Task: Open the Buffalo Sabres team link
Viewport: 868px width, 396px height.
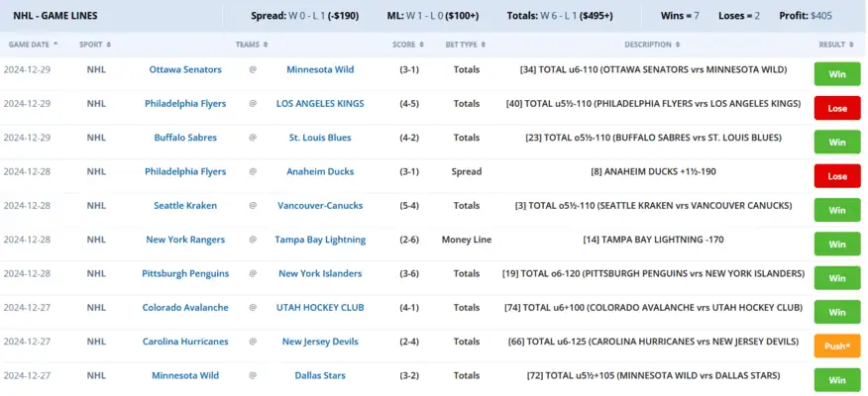Action: (185, 138)
